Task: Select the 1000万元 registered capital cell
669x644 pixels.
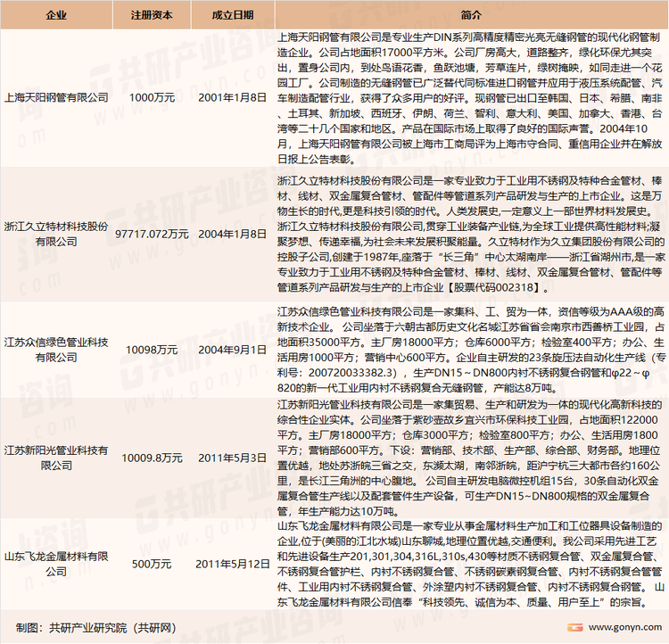Action: 152,98
